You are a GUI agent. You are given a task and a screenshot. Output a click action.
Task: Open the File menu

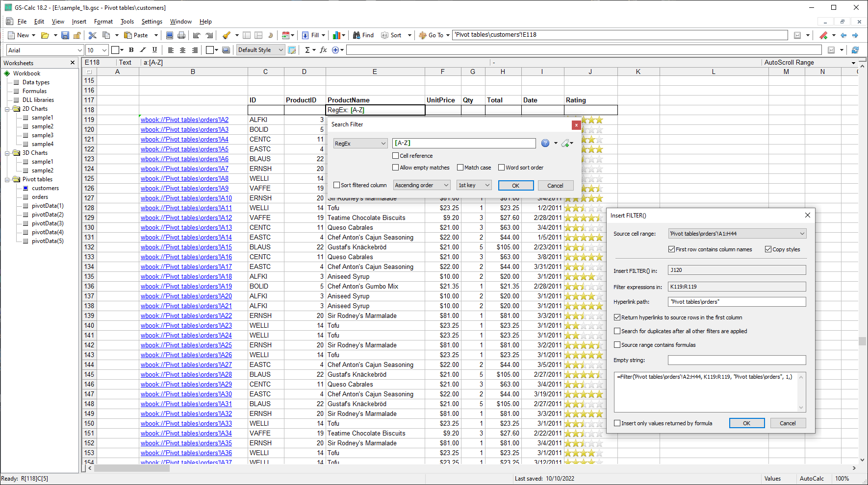pyautogui.click(x=22, y=22)
